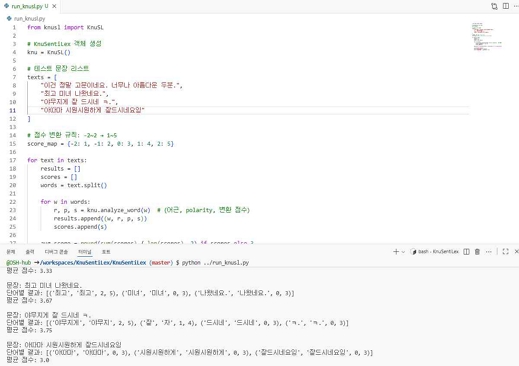The height and width of the screenshot is (366, 519).
Task: Click the knu.analyze_word(w) code line
Action: pyautogui.click(x=152, y=210)
